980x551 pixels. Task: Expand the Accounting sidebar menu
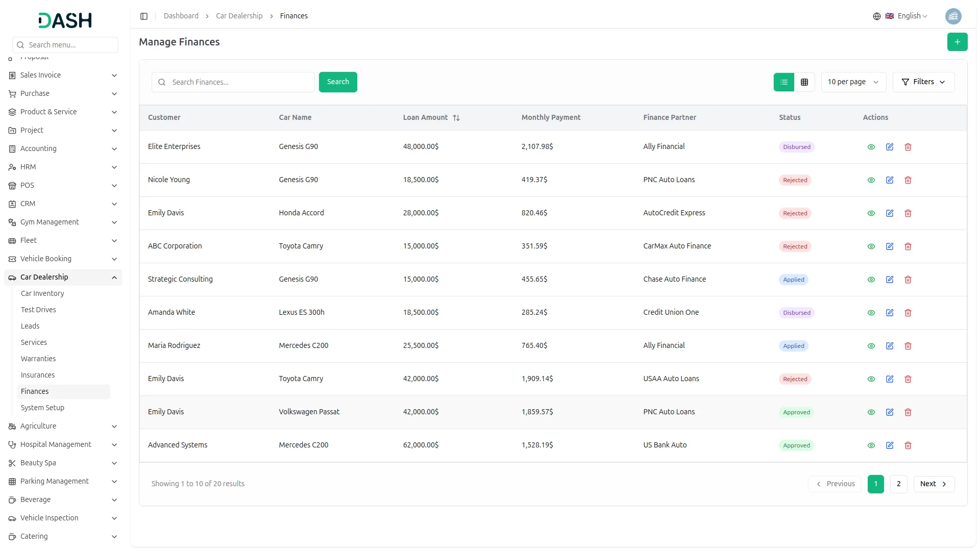[x=63, y=148]
